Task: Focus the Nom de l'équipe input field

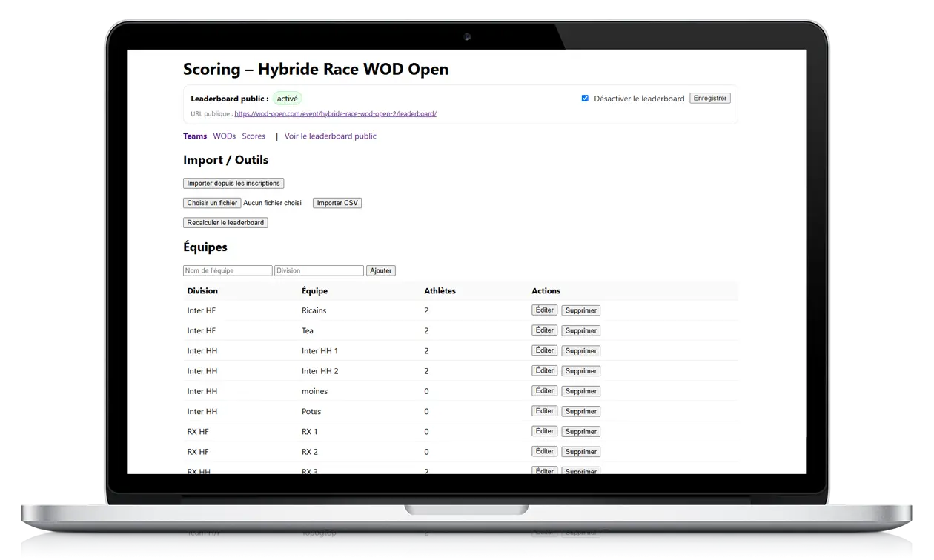Action: pyautogui.click(x=228, y=271)
